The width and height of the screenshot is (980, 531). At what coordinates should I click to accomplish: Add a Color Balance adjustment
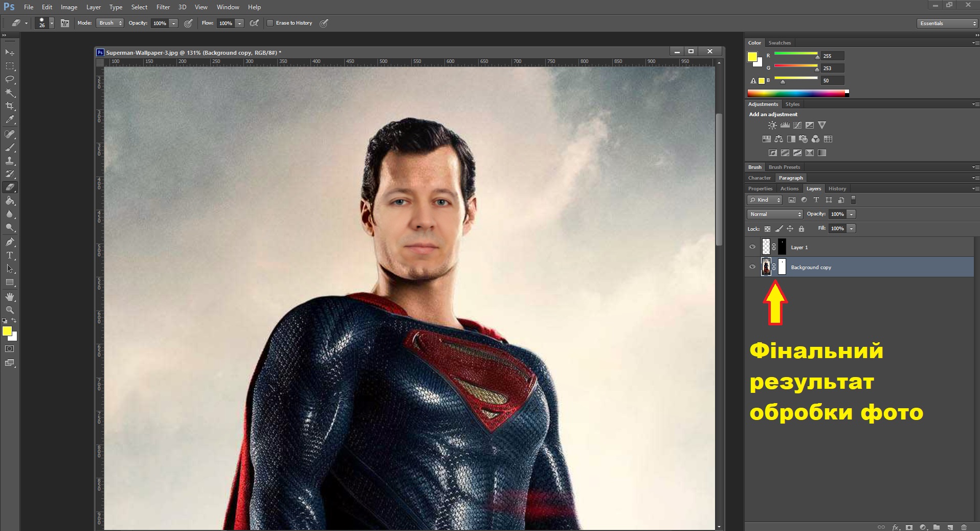778,139
